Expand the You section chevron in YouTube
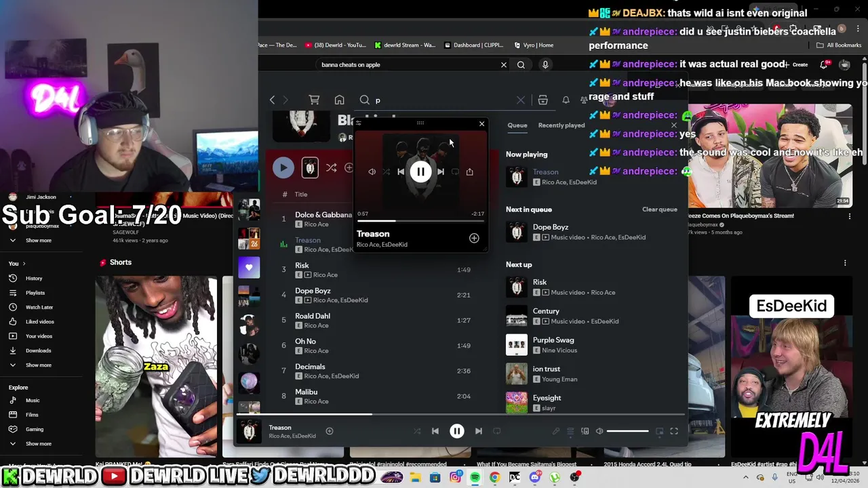The width and height of the screenshot is (868, 488). [24, 263]
